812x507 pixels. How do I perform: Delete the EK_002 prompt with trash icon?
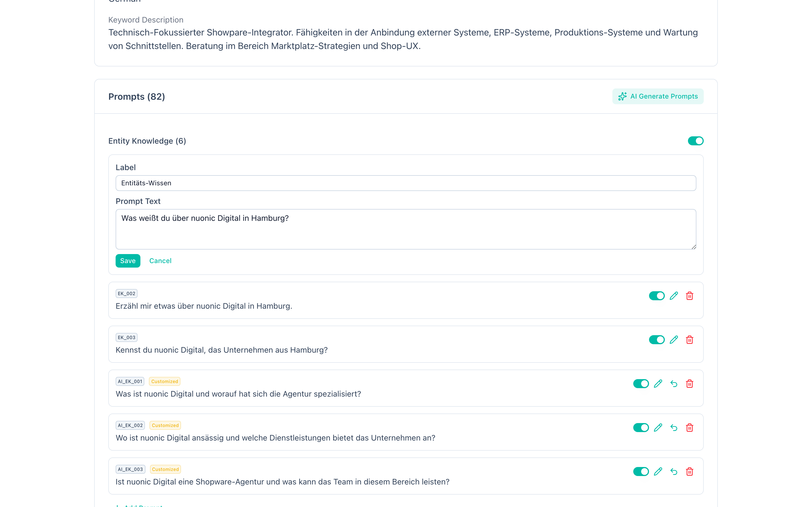click(x=690, y=296)
